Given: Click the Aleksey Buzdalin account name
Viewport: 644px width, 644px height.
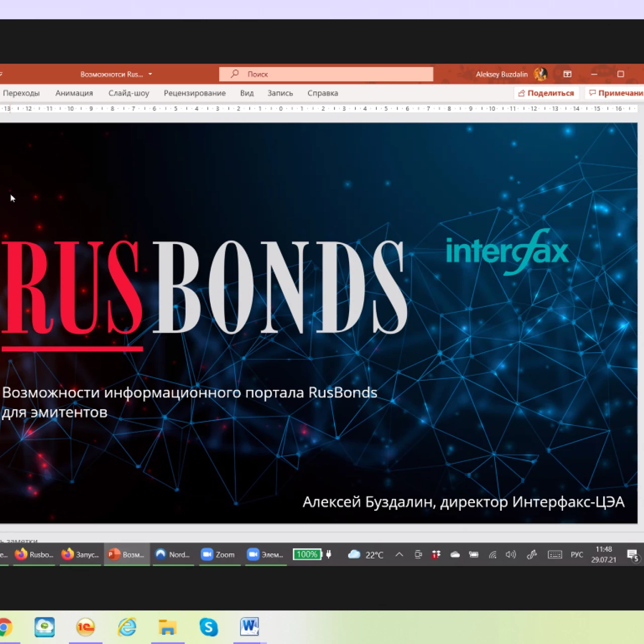Looking at the screenshot, I should (502, 74).
